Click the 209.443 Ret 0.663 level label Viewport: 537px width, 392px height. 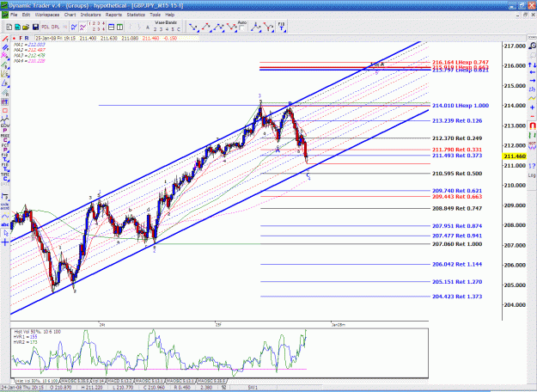(x=457, y=196)
